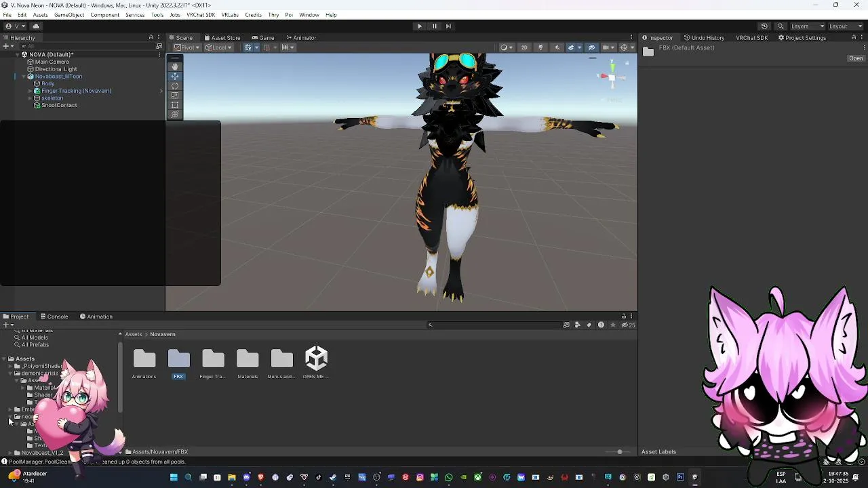This screenshot has width=868, height=488.
Task: Select the Rect tool in Scene toolbar
Action: [175, 104]
